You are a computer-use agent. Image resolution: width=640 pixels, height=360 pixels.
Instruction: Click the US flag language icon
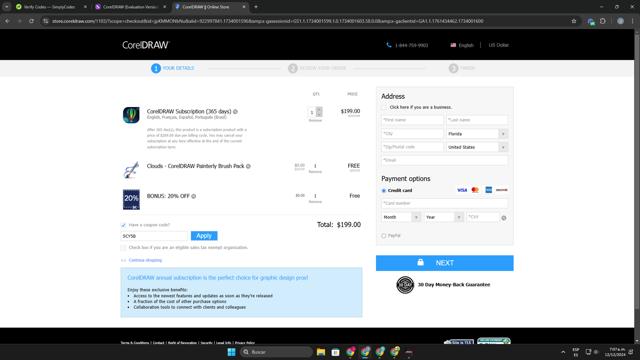pos(453,45)
